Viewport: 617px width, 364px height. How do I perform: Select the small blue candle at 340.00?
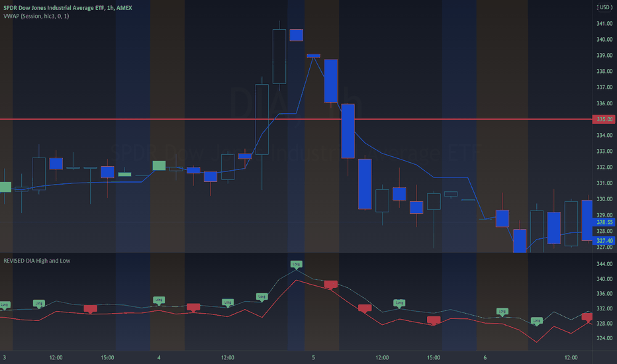click(297, 35)
